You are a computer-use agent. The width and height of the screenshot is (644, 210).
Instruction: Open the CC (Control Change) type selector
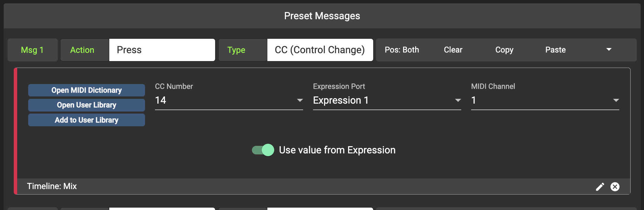[x=320, y=50]
